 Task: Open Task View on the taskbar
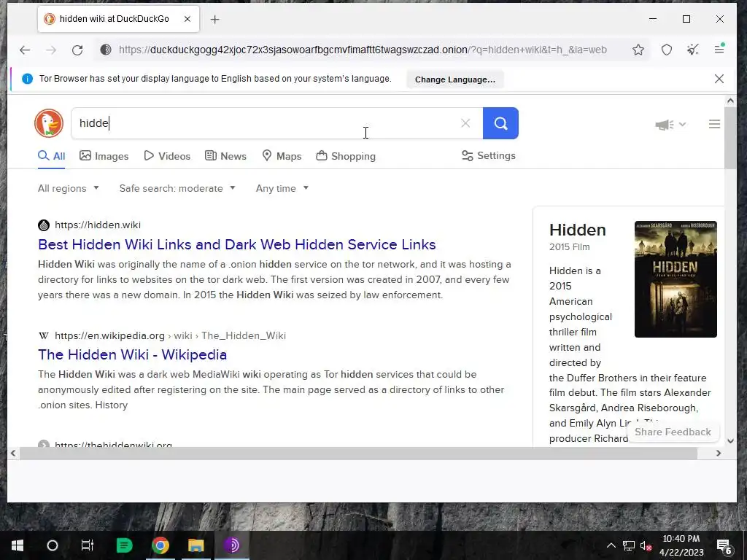coord(88,545)
